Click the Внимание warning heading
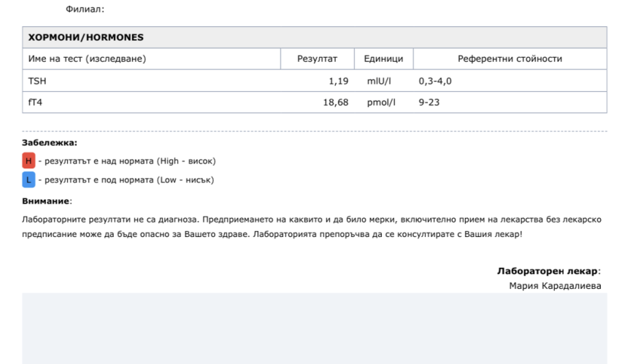 tap(47, 200)
